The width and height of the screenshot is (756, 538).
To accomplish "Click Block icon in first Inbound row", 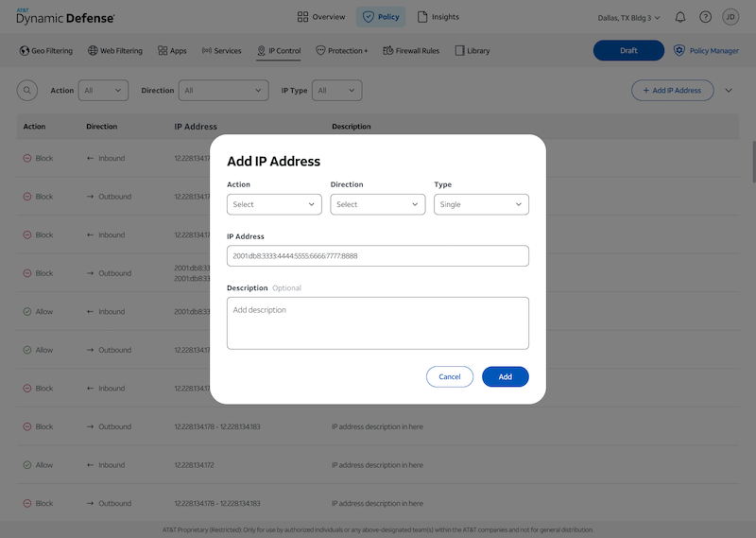I will pyautogui.click(x=27, y=158).
